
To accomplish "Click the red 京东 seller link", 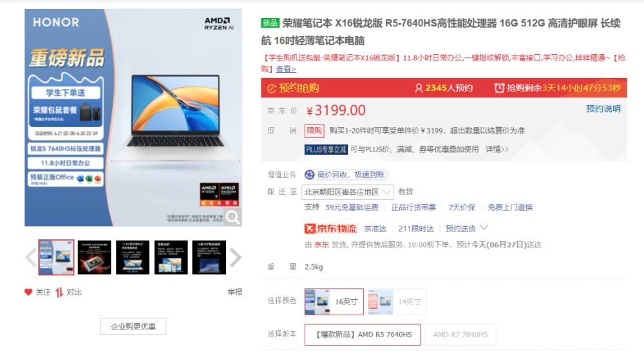I will pyautogui.click(x=321, y=245).
